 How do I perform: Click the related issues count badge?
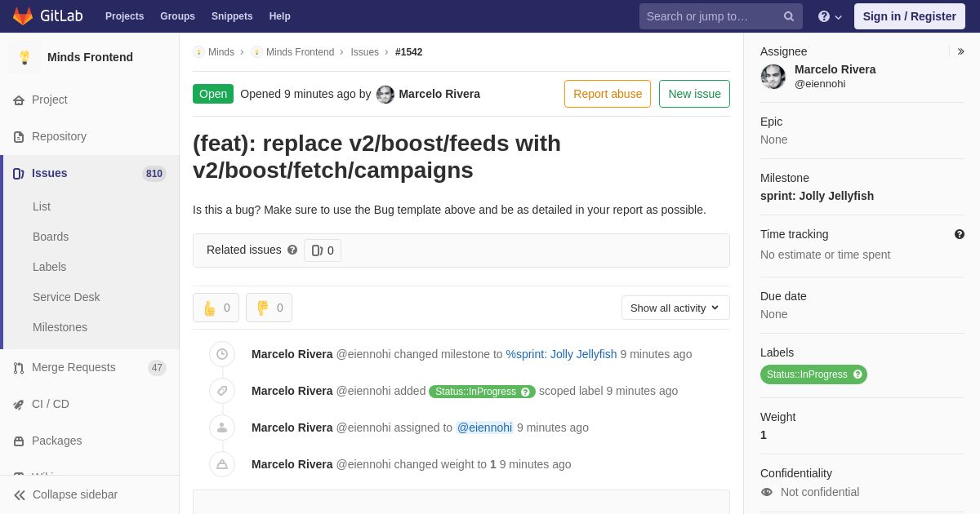point(323,250)
